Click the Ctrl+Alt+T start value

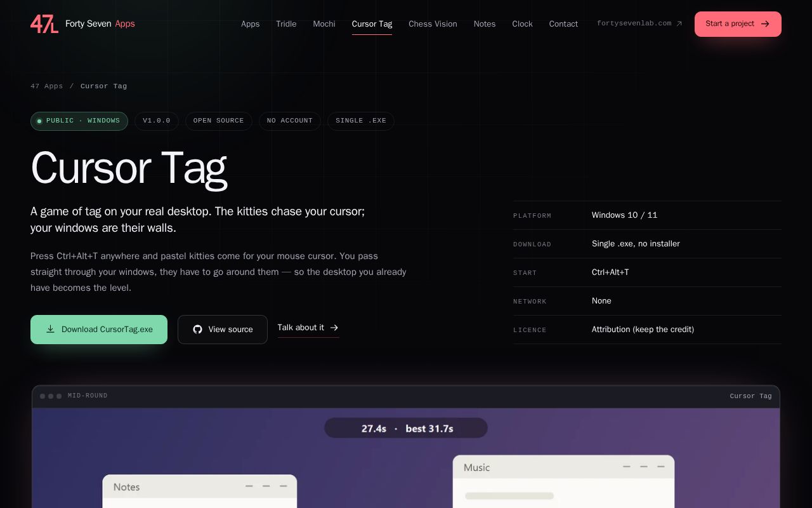(x=610, y=272)
